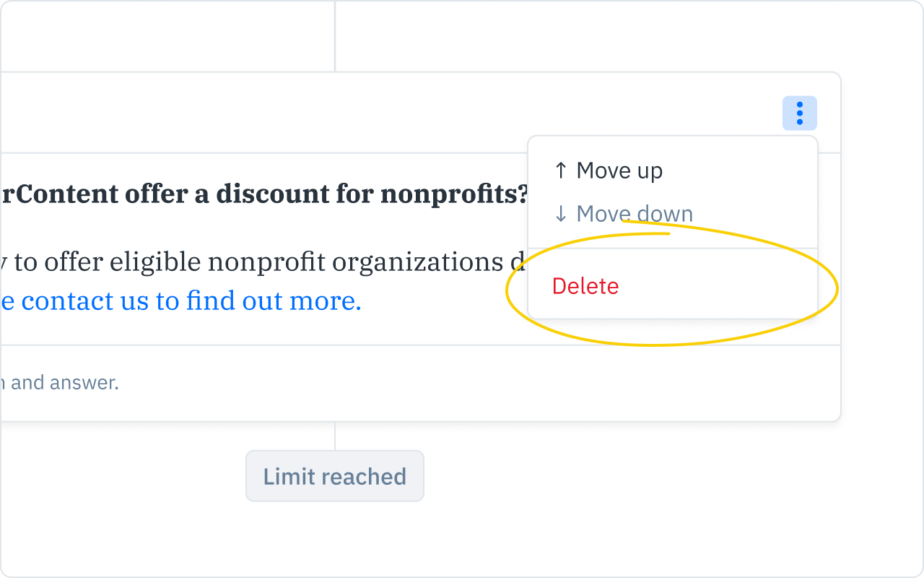Image resolution: width=924 pixels, height=578 pixels.
Task: Select the grayed-out Move down option
Action: pos(634,214)
